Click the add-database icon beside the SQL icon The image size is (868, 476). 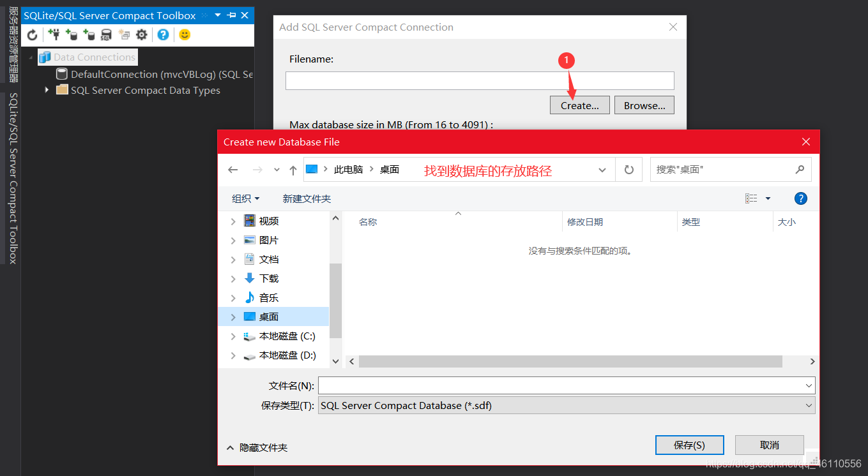[89, 35]
